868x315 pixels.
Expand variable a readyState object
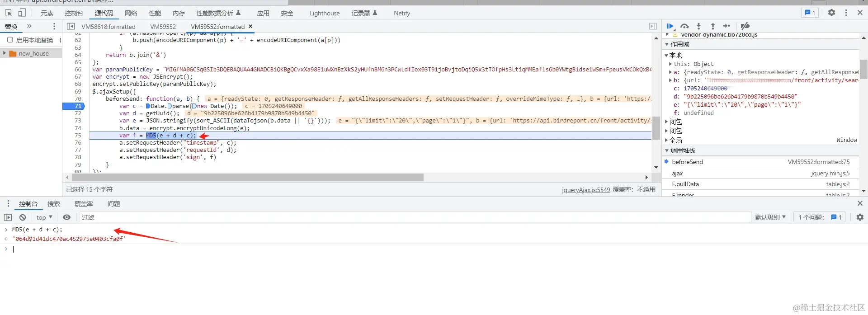[670, 72]
